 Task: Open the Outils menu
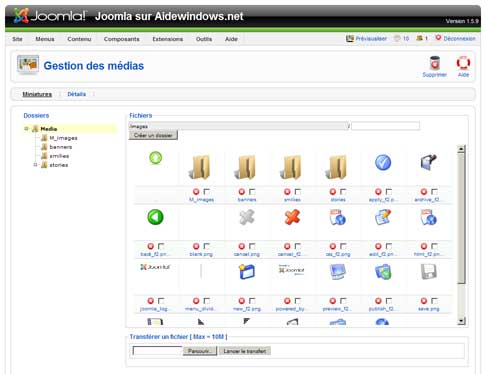click(x=204, y=39)
